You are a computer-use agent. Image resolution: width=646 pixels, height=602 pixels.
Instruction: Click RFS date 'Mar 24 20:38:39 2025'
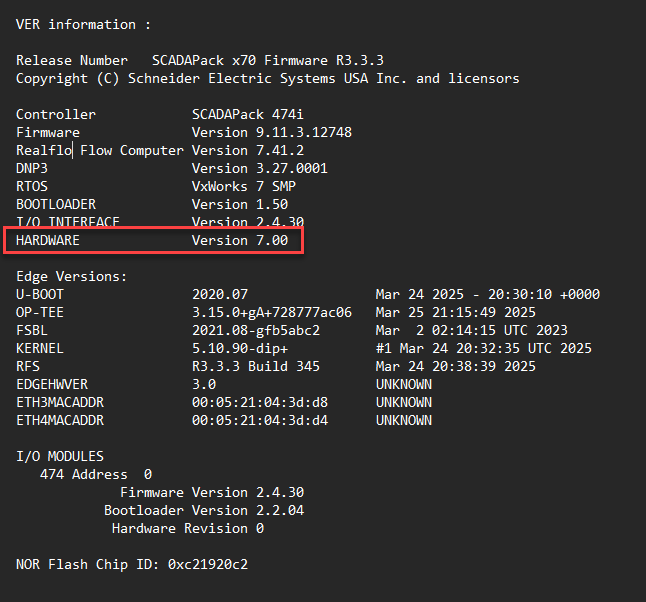(455, 366)
